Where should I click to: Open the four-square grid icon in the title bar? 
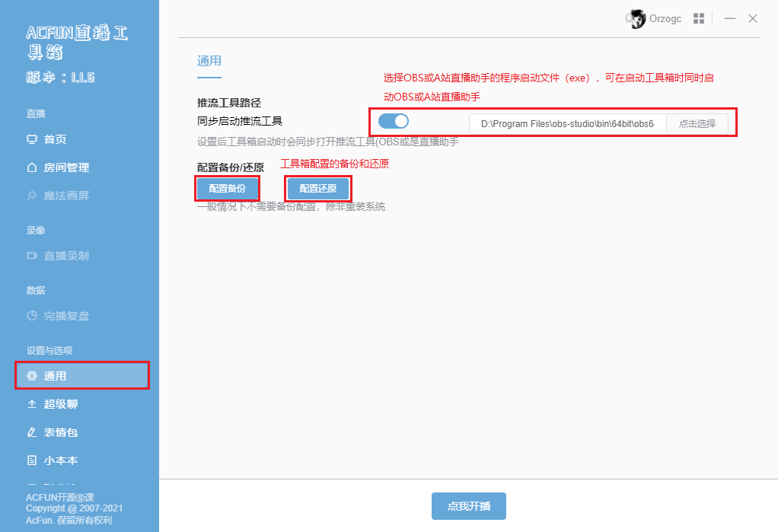[699, 19]
